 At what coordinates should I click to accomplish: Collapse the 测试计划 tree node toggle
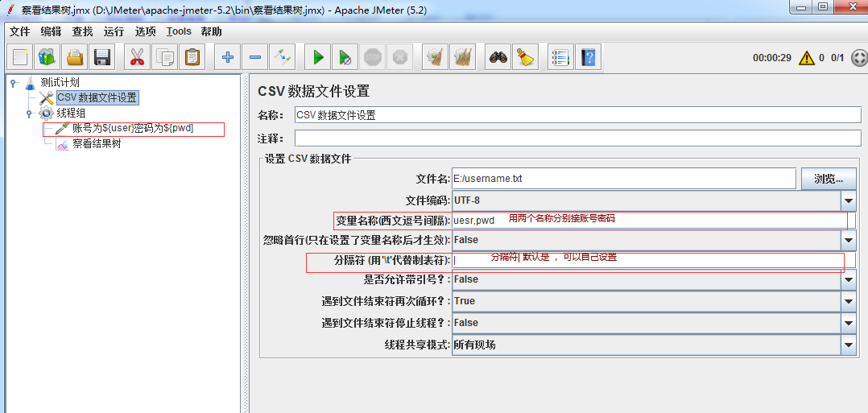(13, 83)
